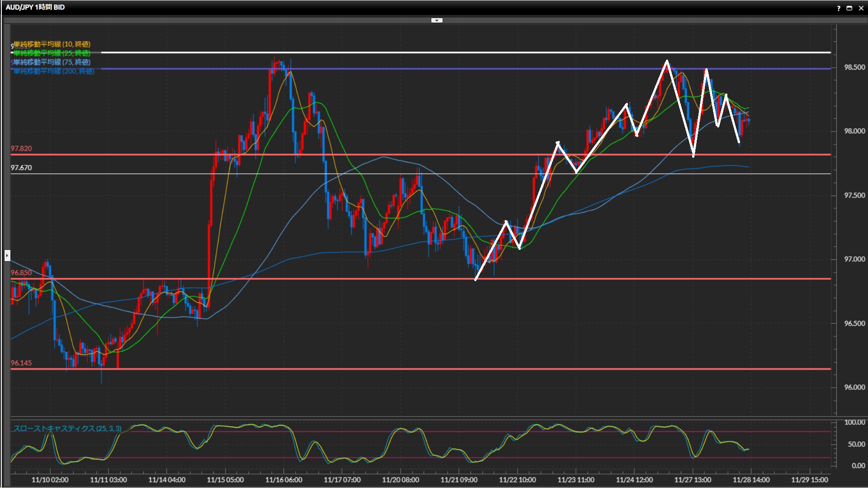Click the 11/15 05:00 time axis label
Screen dimensions: 868x488
click(x=225, y=480)
